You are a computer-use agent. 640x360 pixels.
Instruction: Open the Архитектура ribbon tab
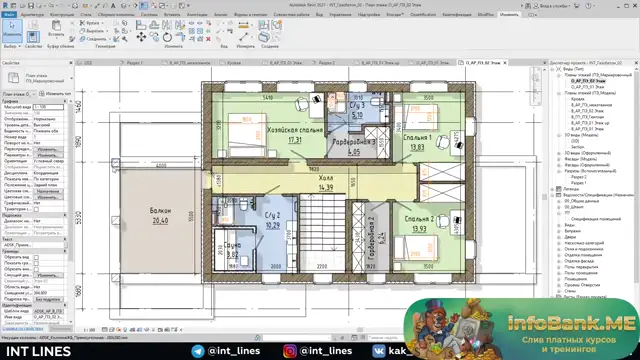(x=32, y=14)
